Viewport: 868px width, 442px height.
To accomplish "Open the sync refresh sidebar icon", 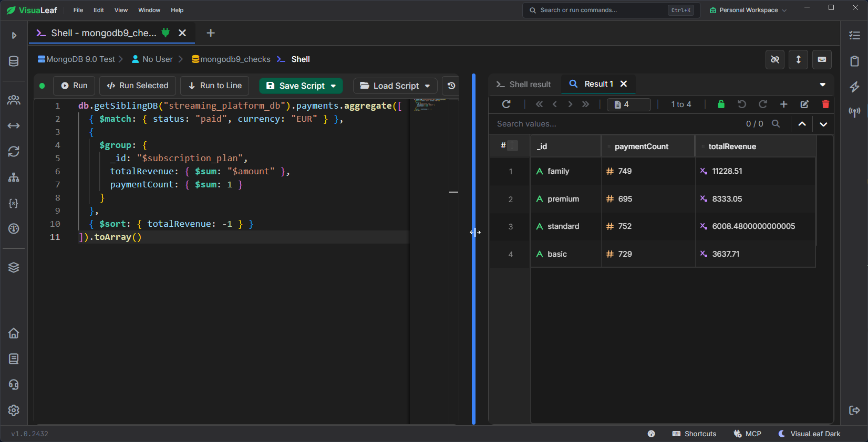I will coord(14,151).
